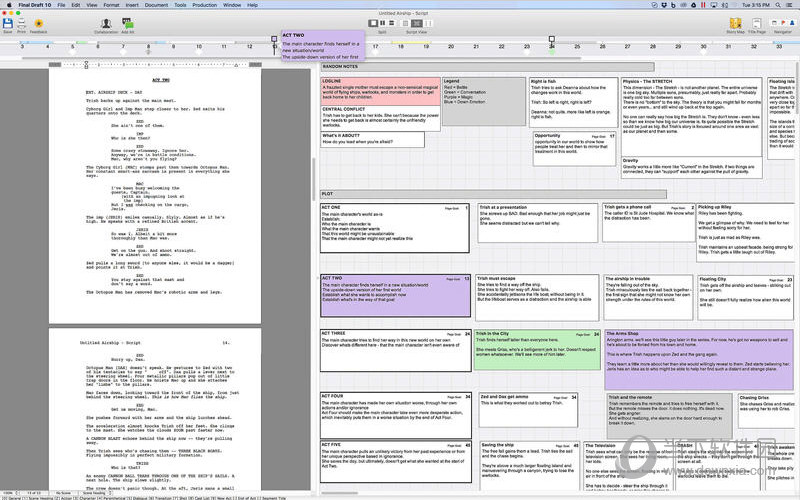Screen dimensions: 800x500
Task: Select the Zed and Dax get ammo card
Action: pos(528,410)
